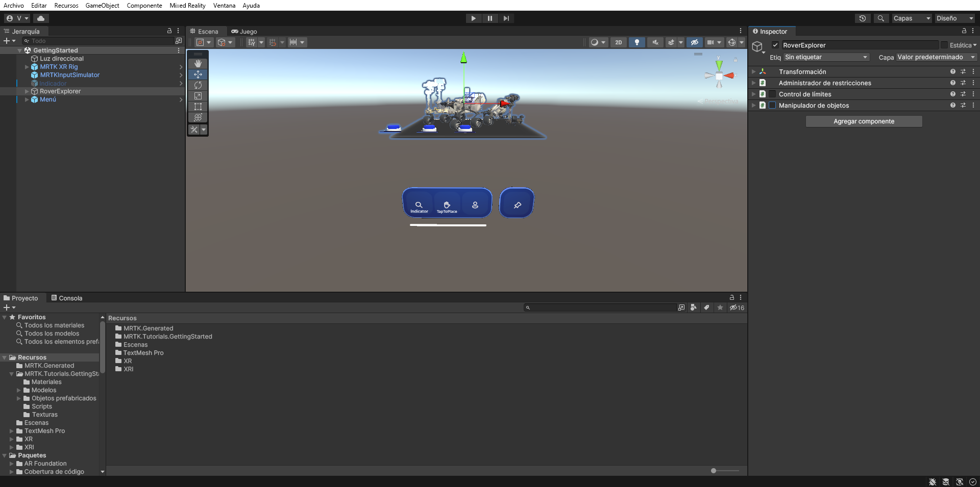The image size is (980, 487).
Task: Select the Scale tool
Action: [198, 96]
